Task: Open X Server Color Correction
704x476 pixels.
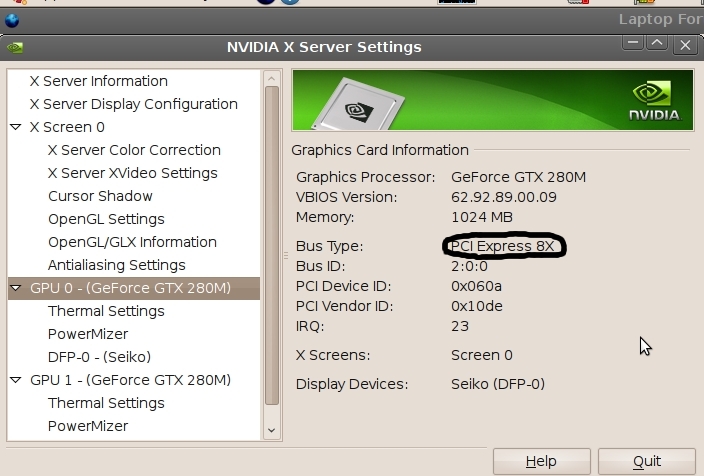Action: 134,150
